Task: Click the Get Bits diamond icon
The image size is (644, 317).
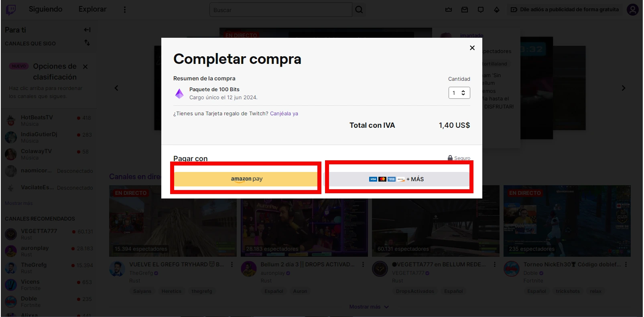Action: point(497,10)
